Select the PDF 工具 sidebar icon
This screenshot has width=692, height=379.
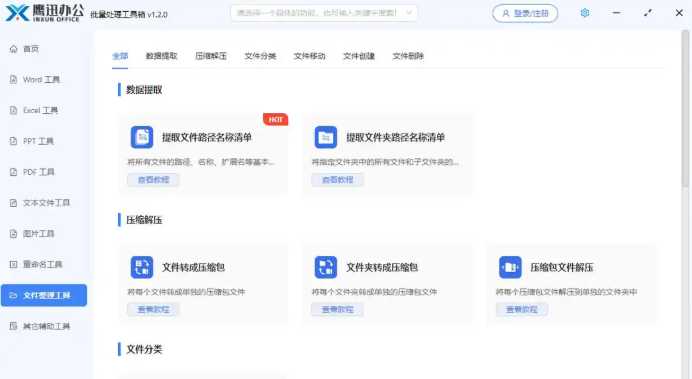[x=14, y=172]
